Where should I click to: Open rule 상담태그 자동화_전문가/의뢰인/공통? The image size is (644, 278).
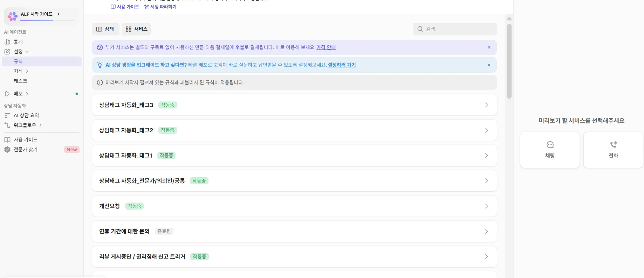click(x=294, y=181)
